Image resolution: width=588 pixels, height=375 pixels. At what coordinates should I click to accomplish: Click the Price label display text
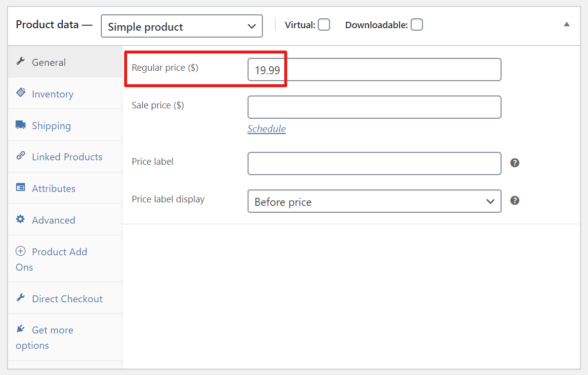(168, 199)
